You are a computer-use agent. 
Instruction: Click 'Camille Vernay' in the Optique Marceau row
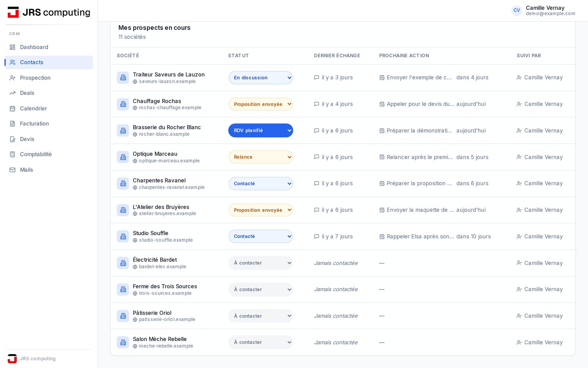pos(543,157)
